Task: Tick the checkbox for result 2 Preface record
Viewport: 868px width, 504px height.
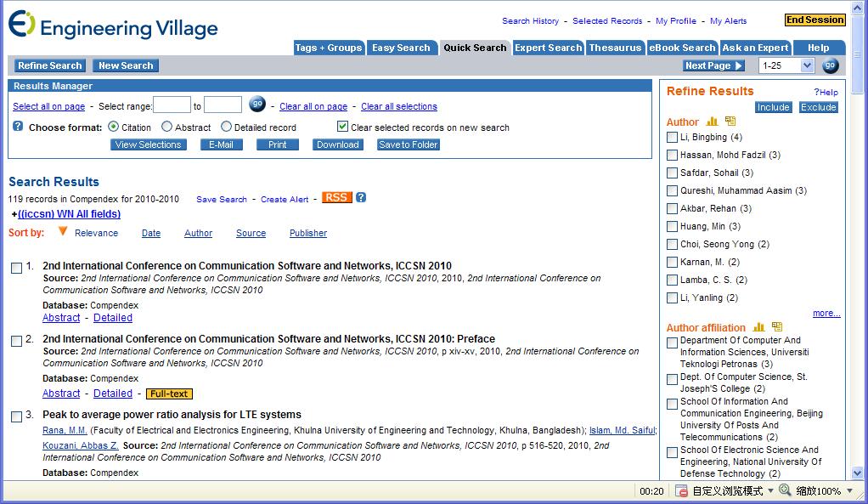Action: coord(17,341)
